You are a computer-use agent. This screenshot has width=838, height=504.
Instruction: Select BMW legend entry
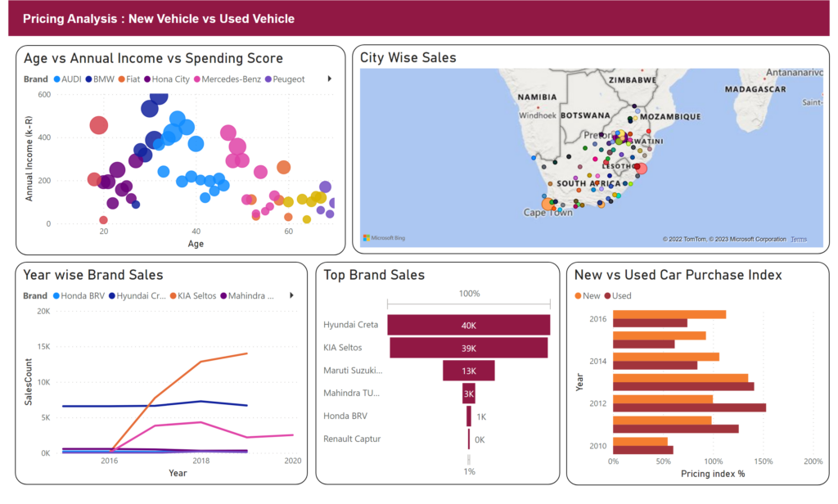coord(100,79)
